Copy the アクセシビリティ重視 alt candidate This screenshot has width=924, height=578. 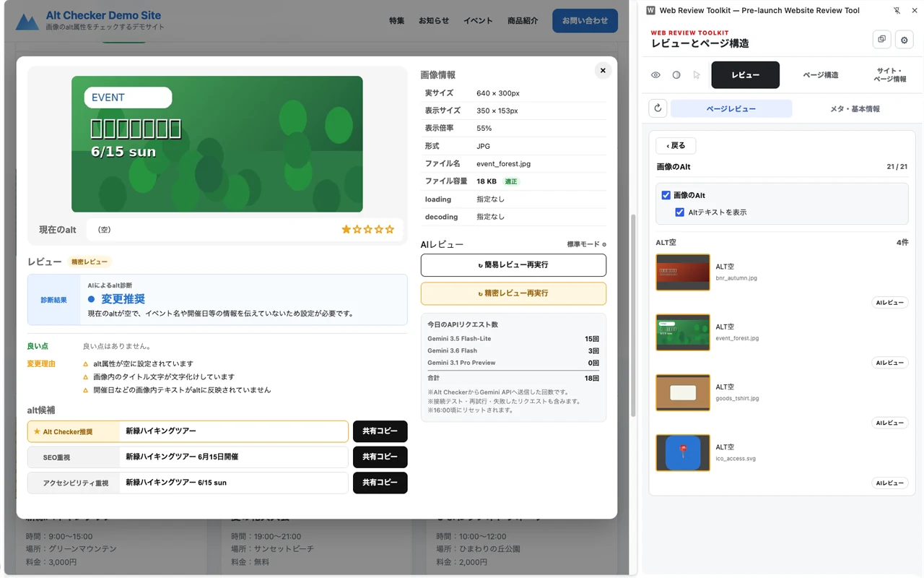click(x=380, y=483)
